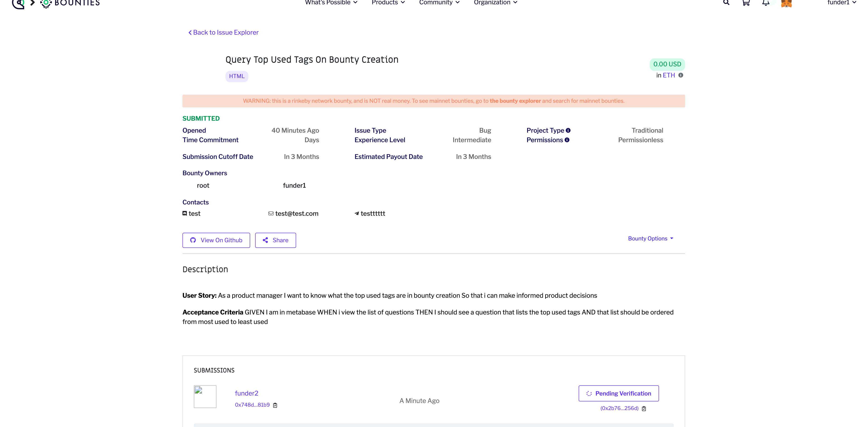Screen dimensions: 868x427
Task: Open the Organization menu
Action: (x=495, y=3)
